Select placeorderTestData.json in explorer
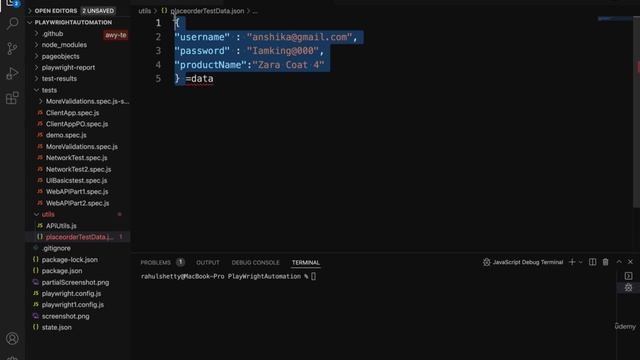Image resolution: width=640 pixels, height=360 pixels. (x=78, y=237)
